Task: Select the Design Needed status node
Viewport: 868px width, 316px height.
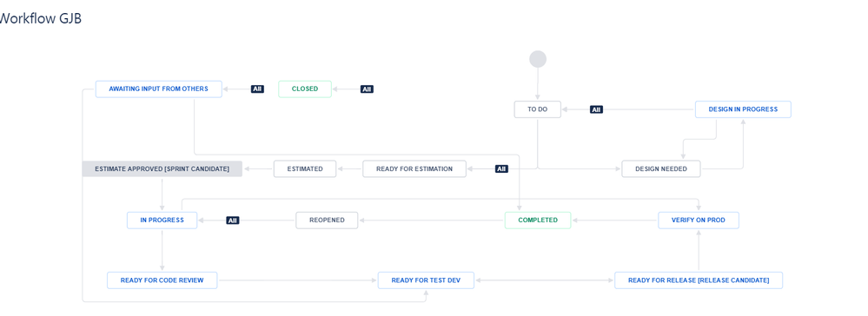Action: point(661,168)
